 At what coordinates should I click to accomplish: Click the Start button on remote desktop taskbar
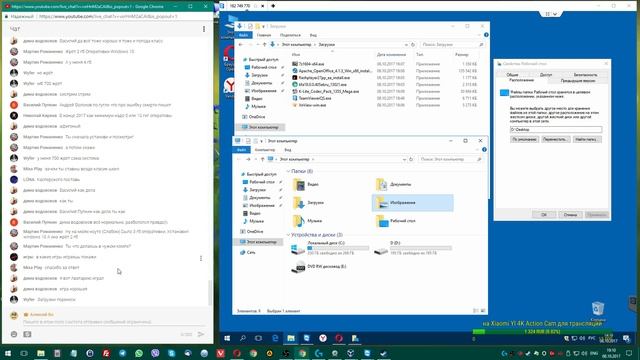click(x=227, y=338)
